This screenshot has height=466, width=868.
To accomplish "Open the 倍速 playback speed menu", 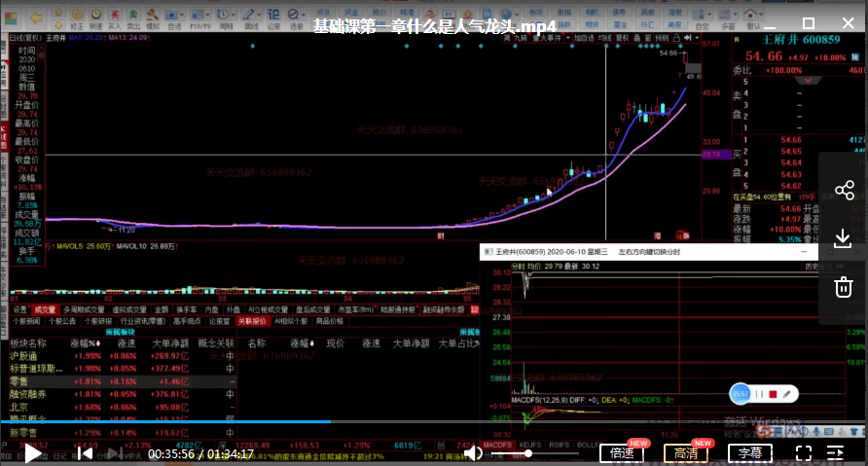I will click(x=622, y=452).
